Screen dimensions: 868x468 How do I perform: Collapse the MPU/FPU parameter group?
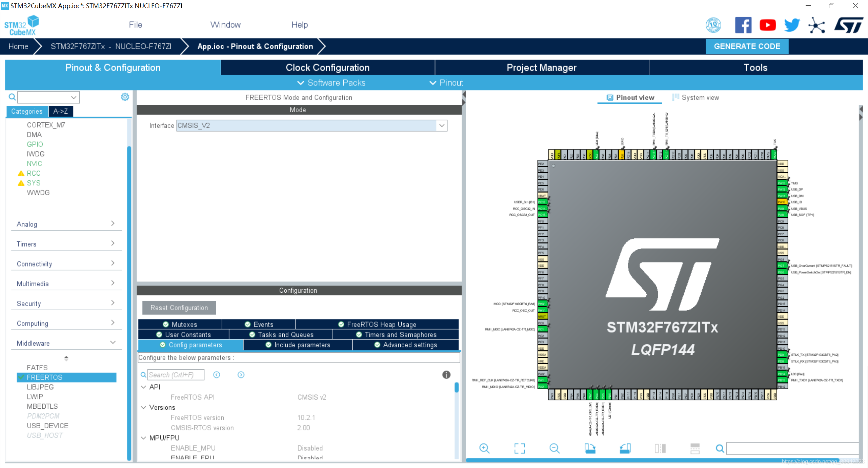[143, 438]
